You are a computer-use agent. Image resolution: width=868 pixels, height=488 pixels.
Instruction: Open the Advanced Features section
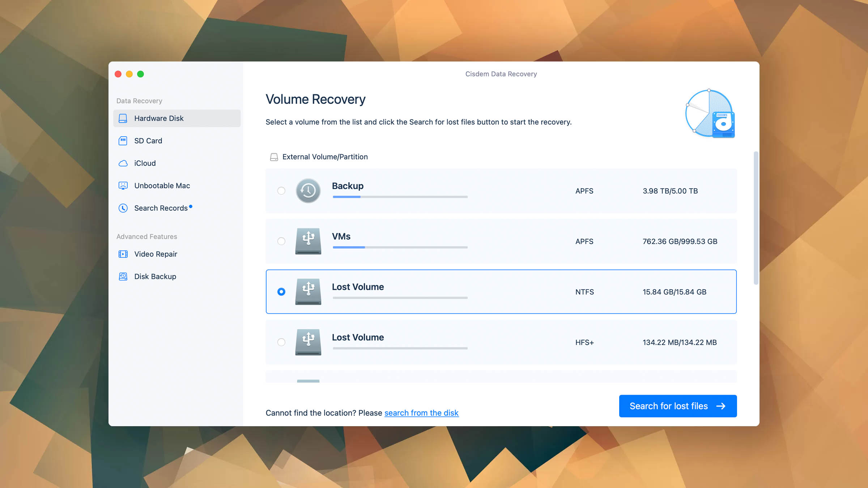[x=146, y=236]
